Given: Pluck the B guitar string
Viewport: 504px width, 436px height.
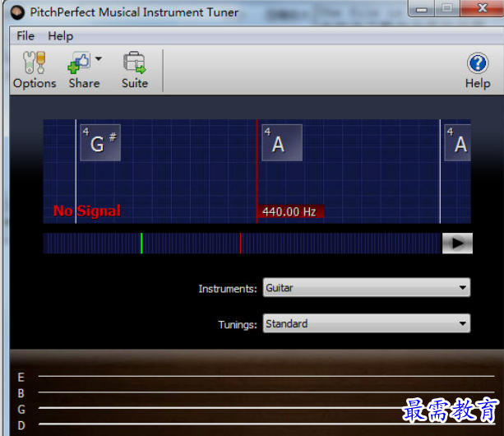Looking at the screenshot, I should point(266,392).
